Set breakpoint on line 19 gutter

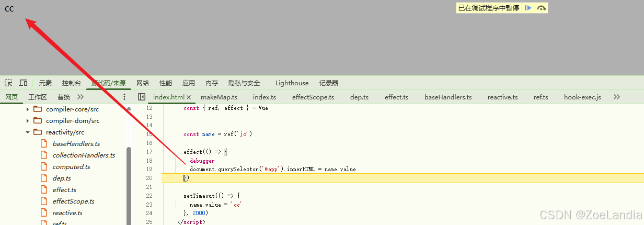[x=149, y=170]
